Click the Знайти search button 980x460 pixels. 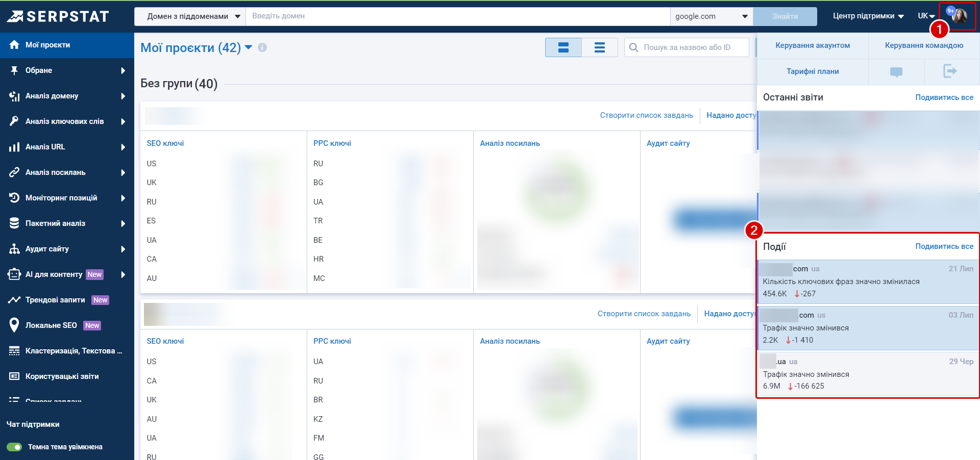coord(785,16)
